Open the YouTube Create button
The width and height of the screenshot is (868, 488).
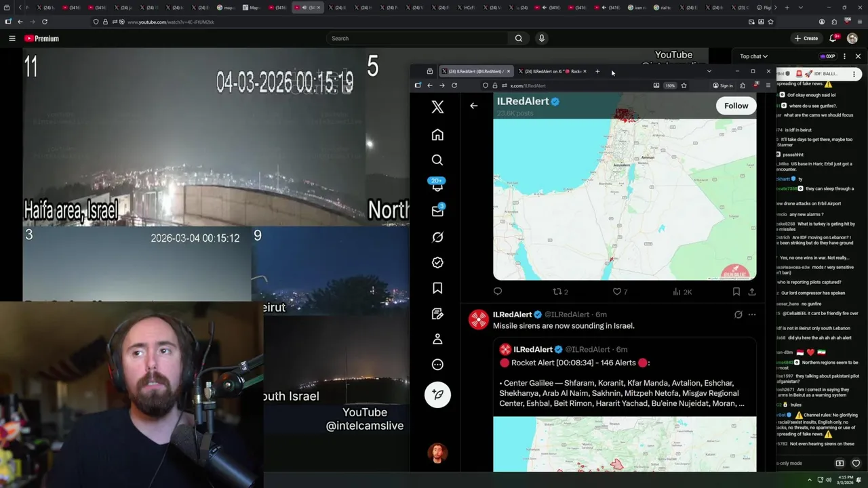(806, 39)
